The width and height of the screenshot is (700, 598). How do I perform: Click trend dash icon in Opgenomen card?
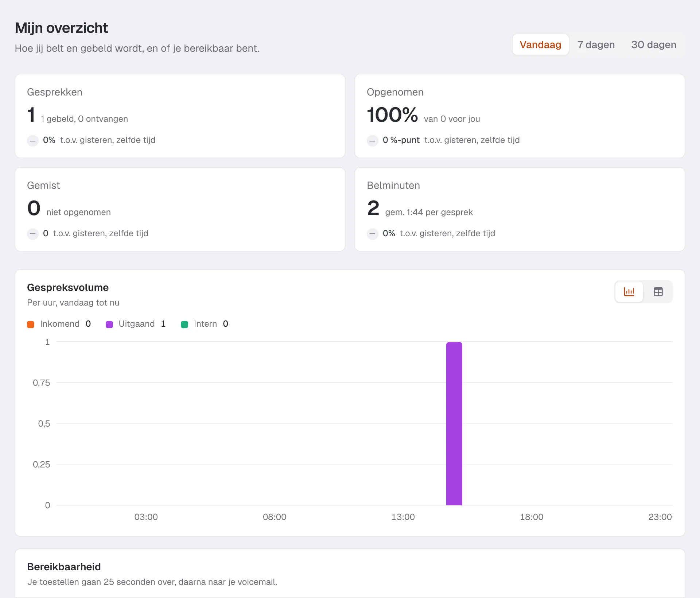tap(372, 140)
